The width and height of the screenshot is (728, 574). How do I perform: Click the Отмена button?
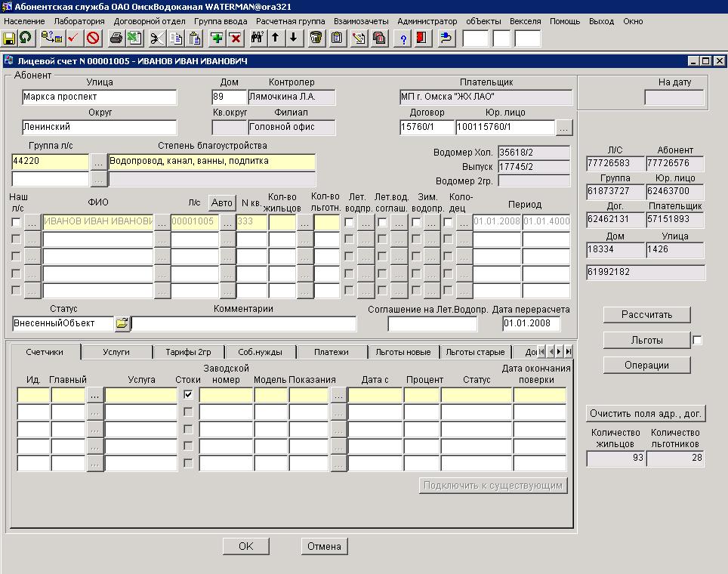pos(324,546)
